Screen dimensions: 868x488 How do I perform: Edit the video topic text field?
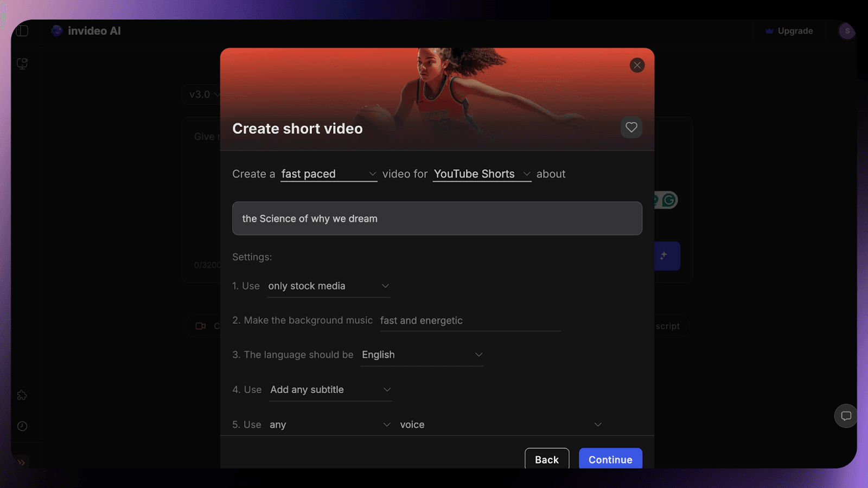437,219
